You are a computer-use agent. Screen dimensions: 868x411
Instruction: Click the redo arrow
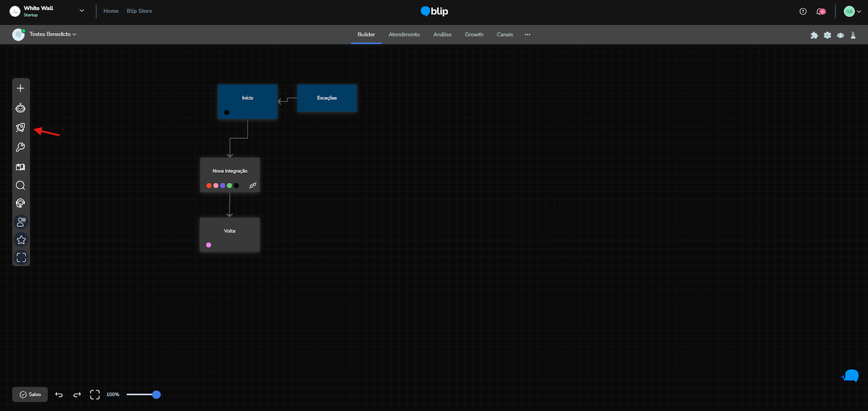pyautogui.click(x=77, y=395)
